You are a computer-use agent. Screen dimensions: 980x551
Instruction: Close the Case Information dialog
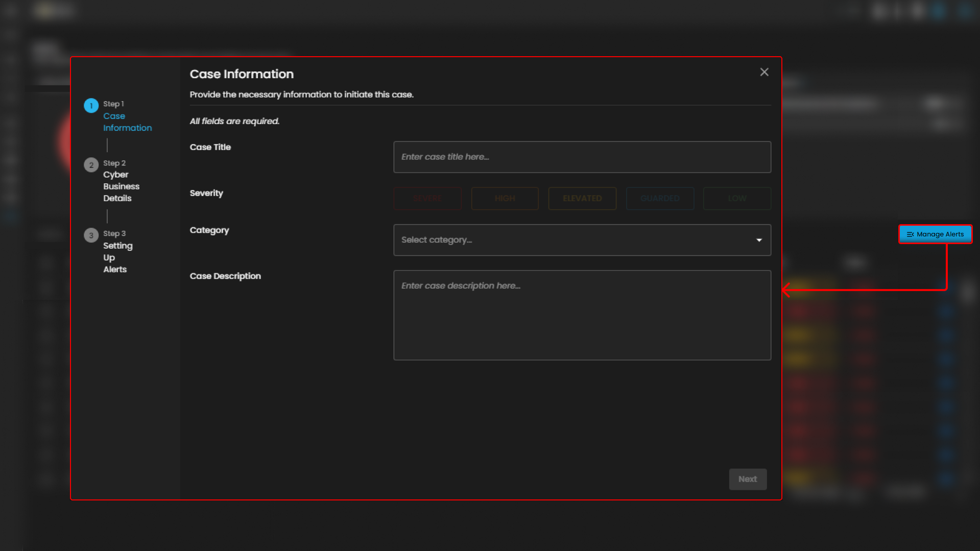(764, 72)
